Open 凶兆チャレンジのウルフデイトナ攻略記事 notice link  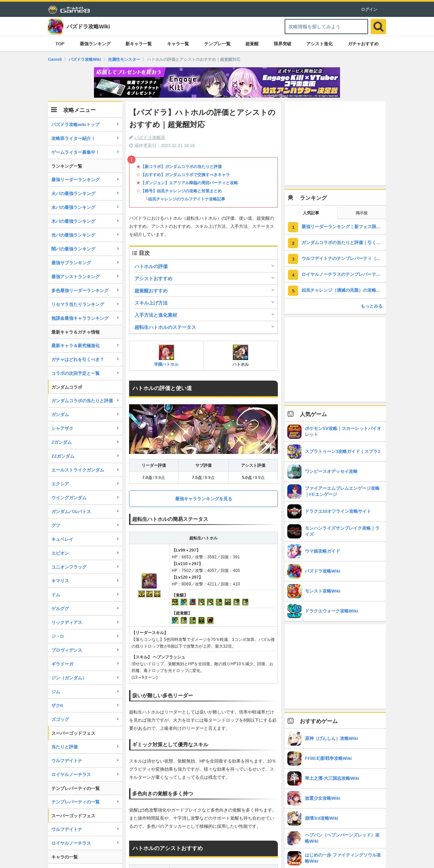186,199
